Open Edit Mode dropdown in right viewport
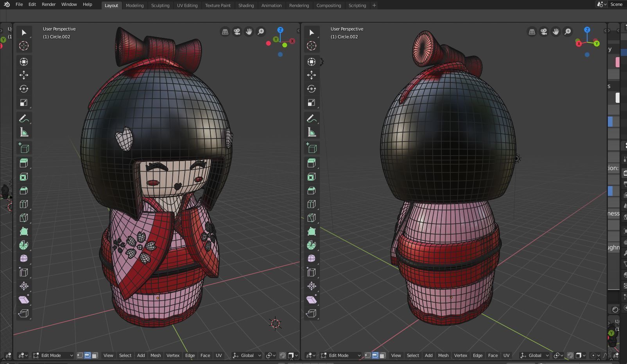This screenshot has width=627, height=364. coord(341,355)
